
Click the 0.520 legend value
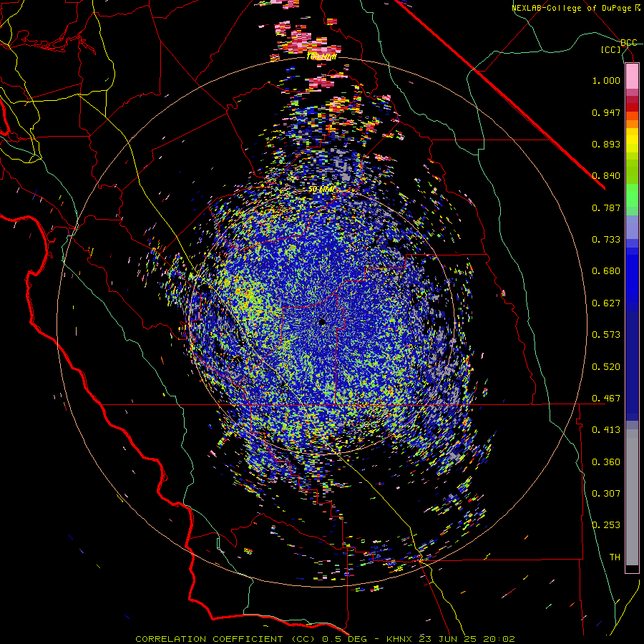point(606,367)
